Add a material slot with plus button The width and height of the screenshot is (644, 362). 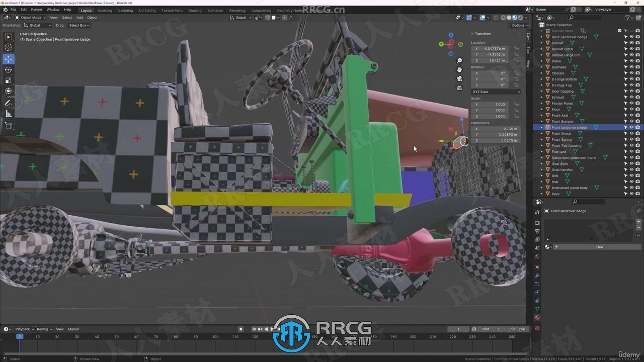coord(639,222)
